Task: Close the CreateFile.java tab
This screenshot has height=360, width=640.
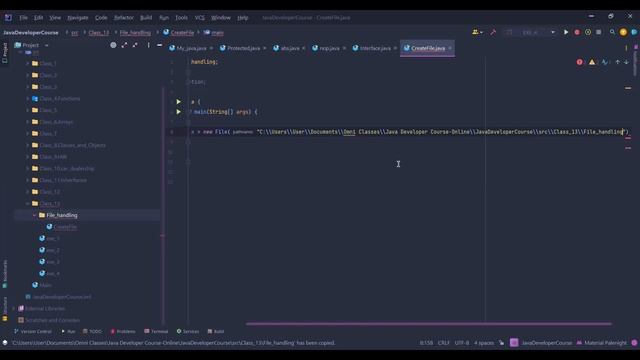Action: tap(450, 48)
